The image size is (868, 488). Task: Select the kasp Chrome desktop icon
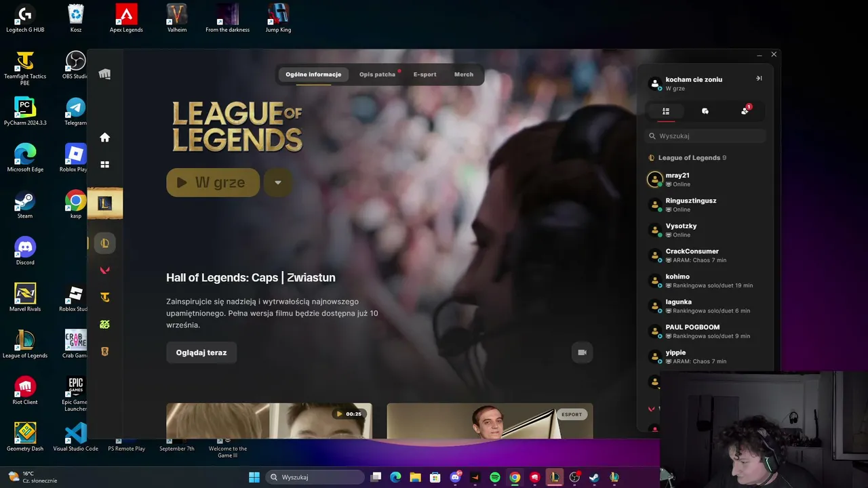pos(76,205)
